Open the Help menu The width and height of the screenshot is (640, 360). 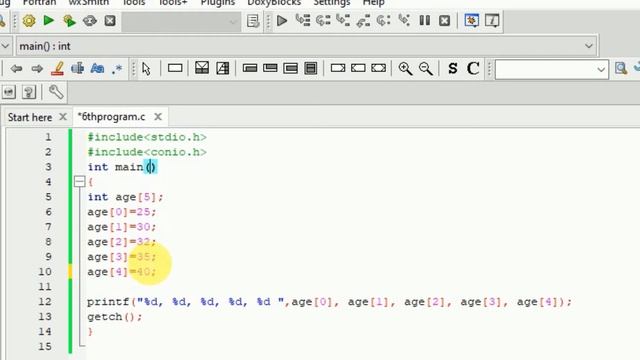tap(373, 3)
